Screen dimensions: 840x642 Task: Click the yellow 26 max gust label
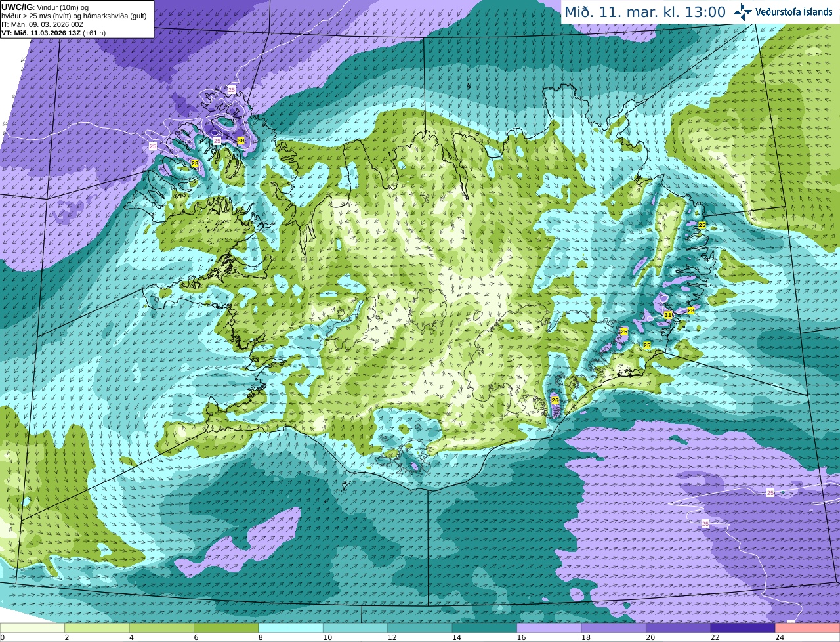click(x=555, y=400)
